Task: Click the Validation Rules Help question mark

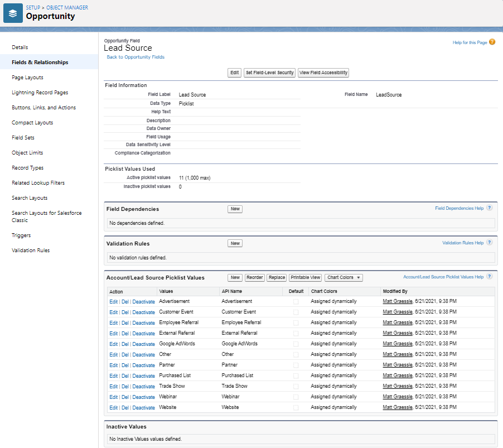Action: pos(489,242)
